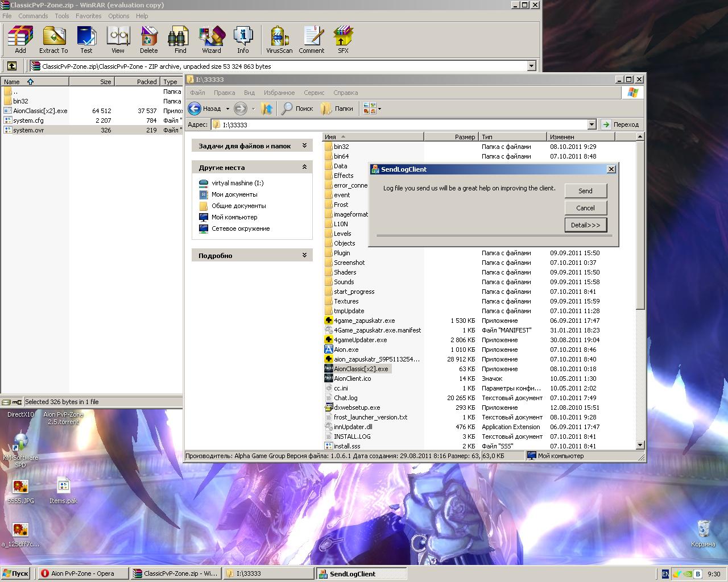
Task: Collapse the Другие места panel
Action: pyautogui.click(x=304, y=167)
